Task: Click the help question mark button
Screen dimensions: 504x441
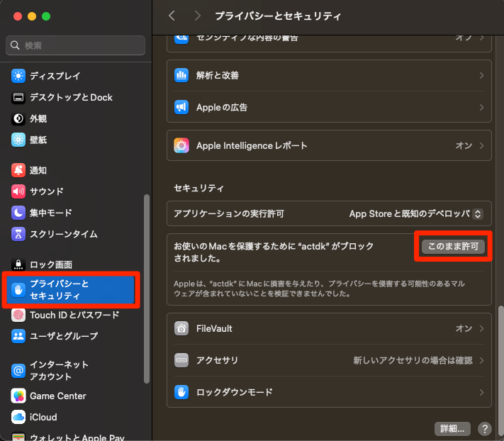Action: pyautogui.click(x=485, y=428)
